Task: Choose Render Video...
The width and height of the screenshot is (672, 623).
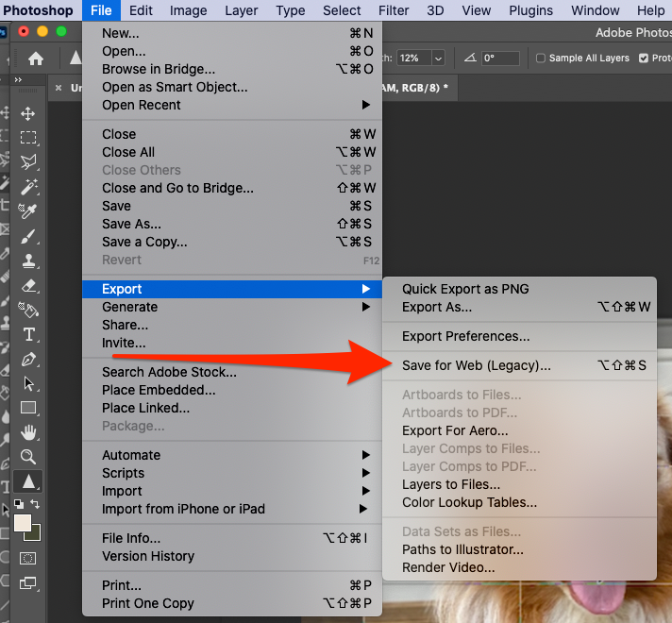Action: tap(519, 567)
